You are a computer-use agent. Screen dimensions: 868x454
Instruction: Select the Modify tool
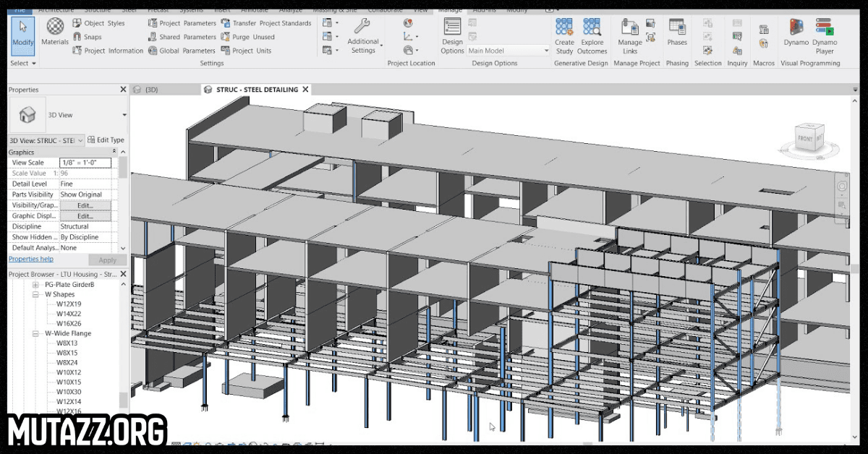[x=23, y=33]
